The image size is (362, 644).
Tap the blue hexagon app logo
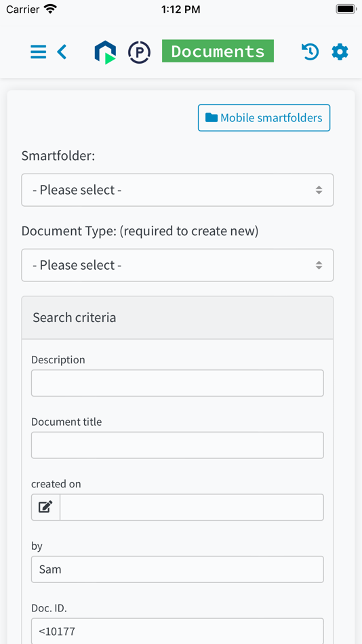click(x=105, y=53)
